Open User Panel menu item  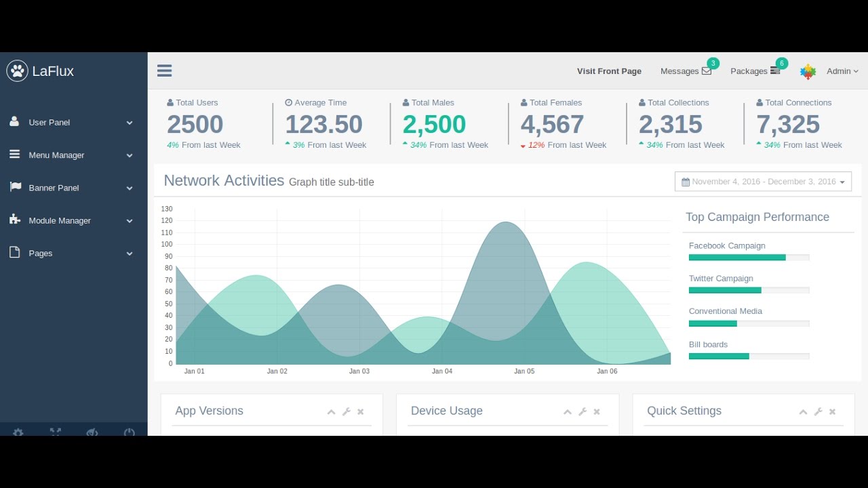(73, 123)
